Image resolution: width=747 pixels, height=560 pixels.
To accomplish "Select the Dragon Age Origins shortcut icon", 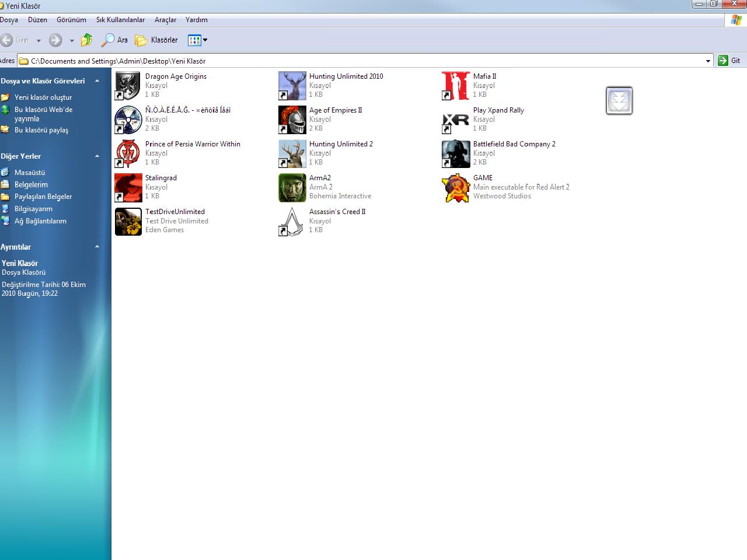I will tap(128, 86).
